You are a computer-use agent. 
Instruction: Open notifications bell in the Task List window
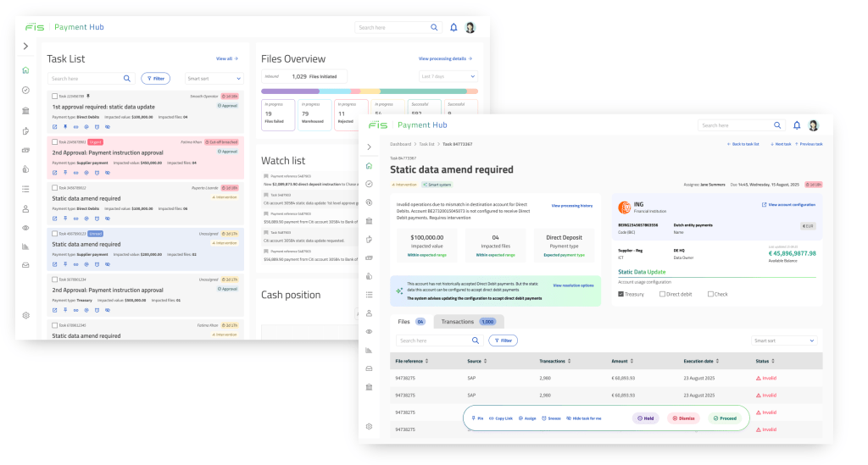click(453, 28)
